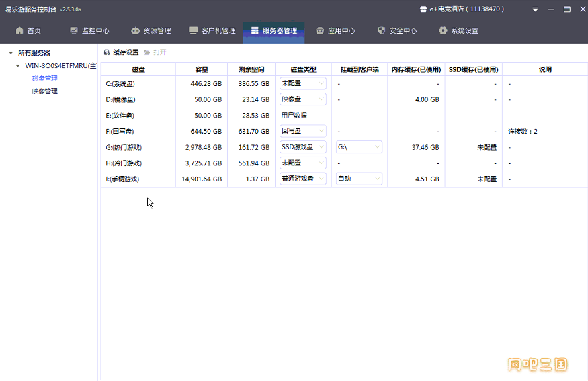The image size is (588, 381).
Task: Open 映像管理 in the sidebar
Action: point(44,91)
